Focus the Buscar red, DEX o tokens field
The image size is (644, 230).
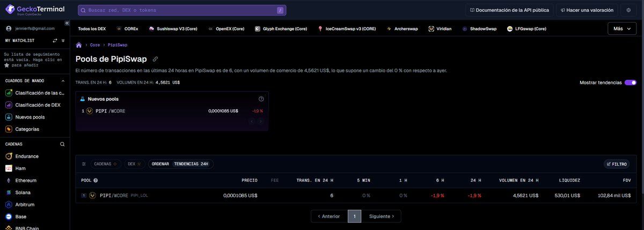click(x=182, y=10)
